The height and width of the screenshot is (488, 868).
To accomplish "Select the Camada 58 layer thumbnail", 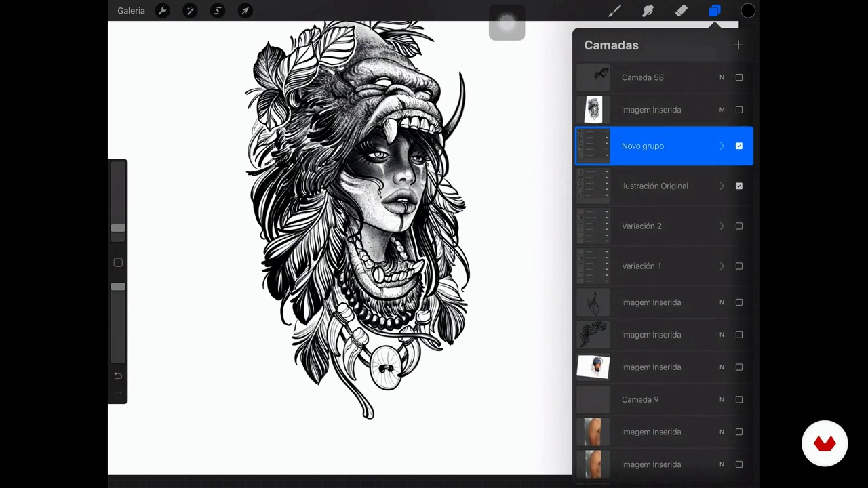I will (593, 77).
